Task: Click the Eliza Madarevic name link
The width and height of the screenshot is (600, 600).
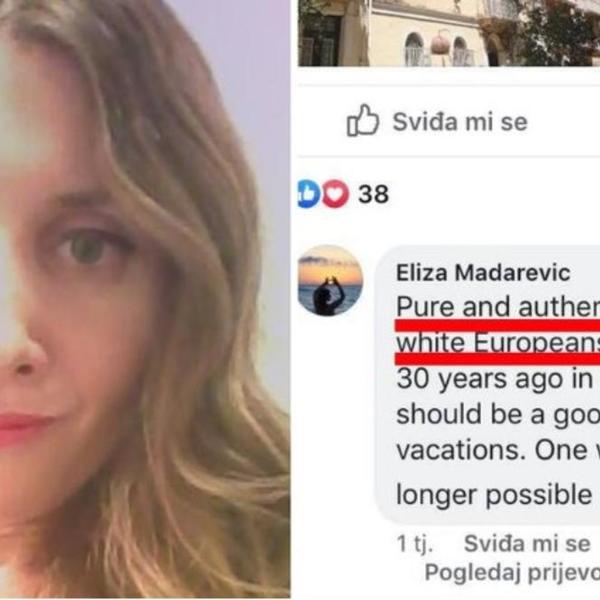Action: pyautogui.click(x=483, y=273)
